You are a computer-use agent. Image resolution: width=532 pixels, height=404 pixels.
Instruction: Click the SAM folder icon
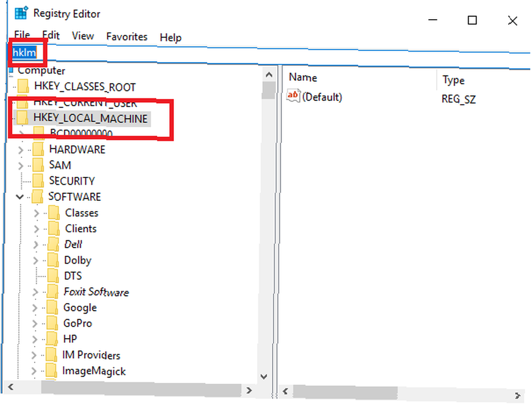point(38,165)
